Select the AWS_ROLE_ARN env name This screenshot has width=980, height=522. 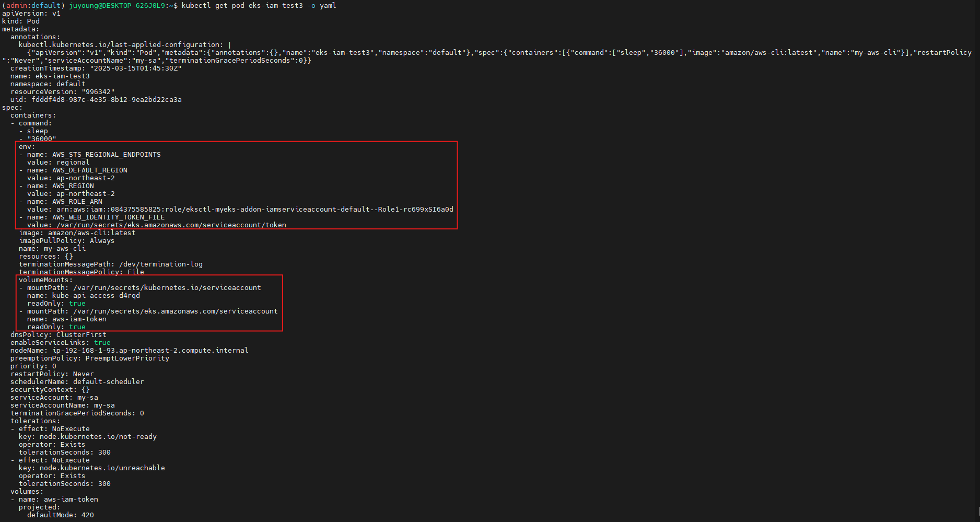pyautogui.click(x=77, y=202)
